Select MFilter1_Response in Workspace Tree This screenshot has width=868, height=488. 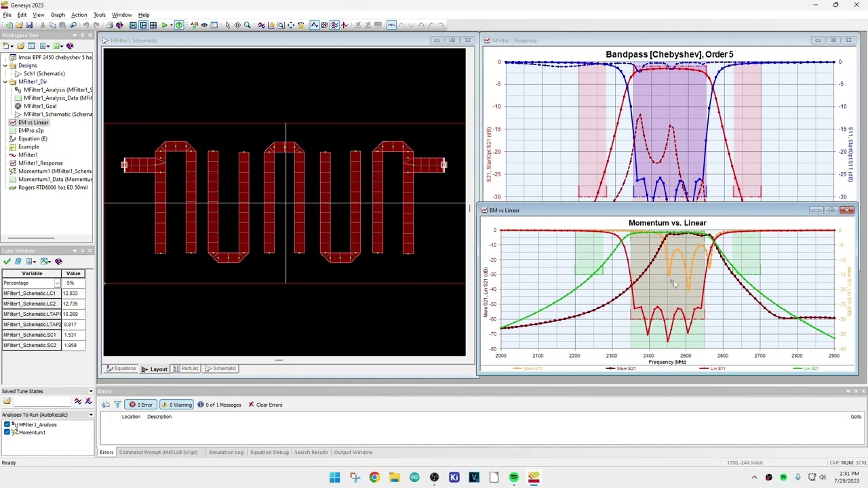click(x=40, y=163)
